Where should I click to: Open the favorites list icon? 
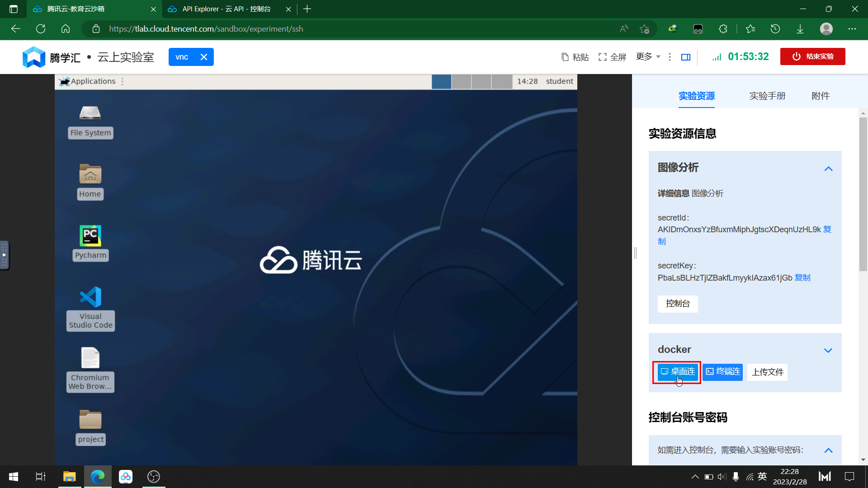[x=750, y=29]
